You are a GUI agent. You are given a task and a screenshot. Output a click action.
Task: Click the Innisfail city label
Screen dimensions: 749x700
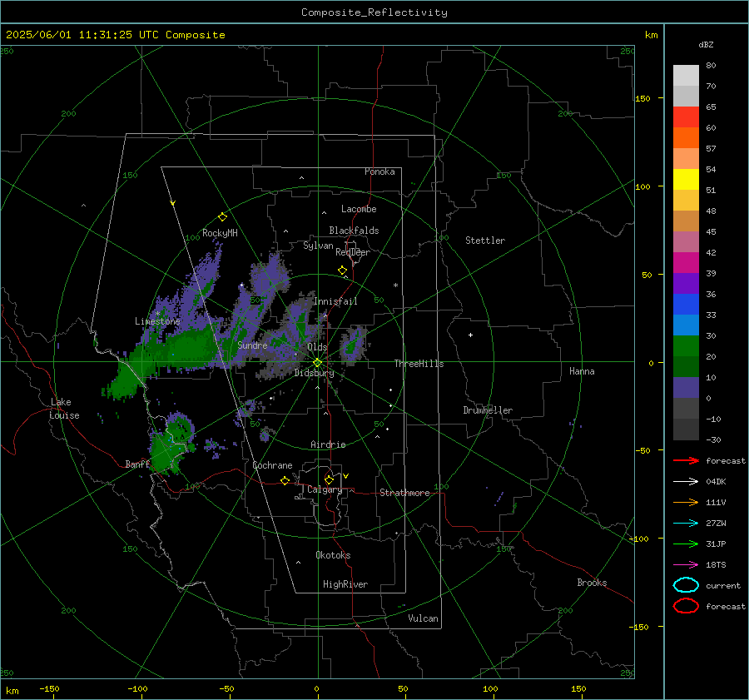(x=335, y=301)
